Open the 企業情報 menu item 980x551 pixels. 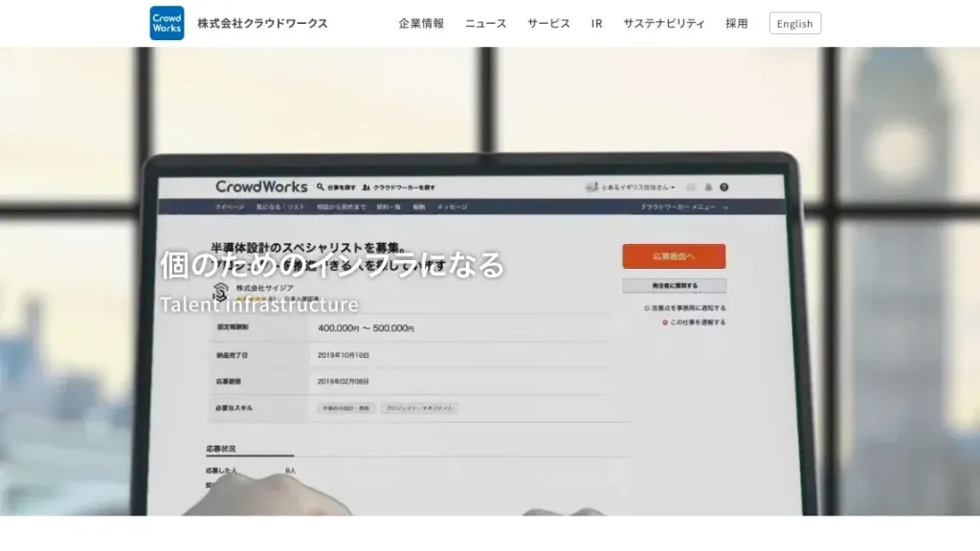coord(421,24)
